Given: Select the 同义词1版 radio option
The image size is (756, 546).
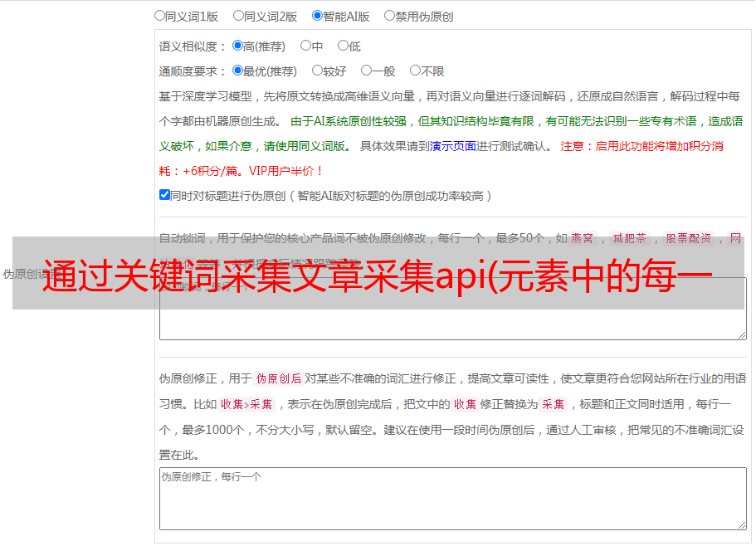Looking at the screenshot, I should (x=159, y=16).
